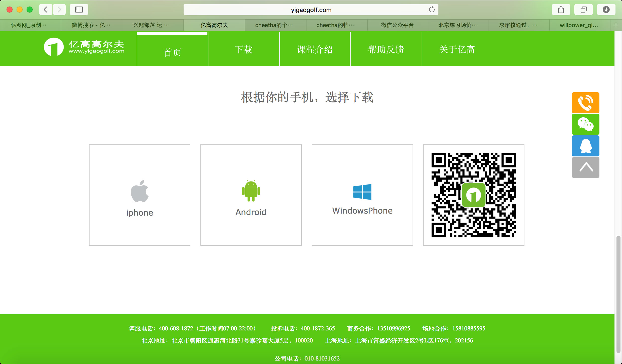This screenshot has width=622, height=364.
Task: Click the Apple logo icon
Action: 140,191
